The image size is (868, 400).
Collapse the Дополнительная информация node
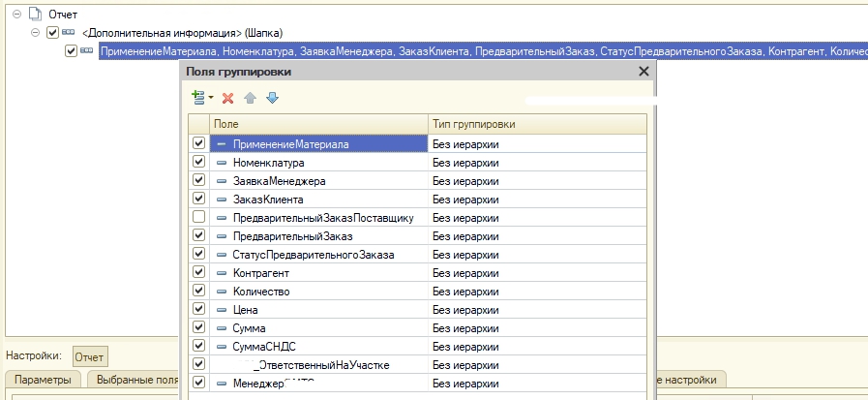36,33
